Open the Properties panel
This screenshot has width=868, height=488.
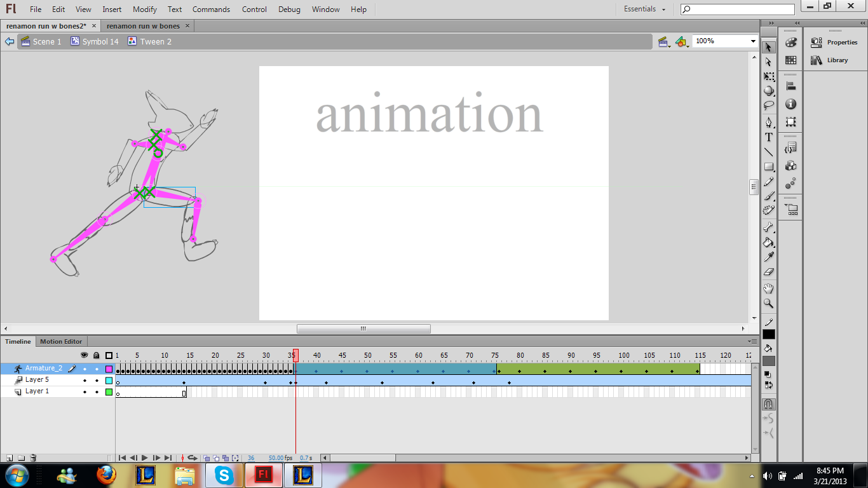pos(834,42)
